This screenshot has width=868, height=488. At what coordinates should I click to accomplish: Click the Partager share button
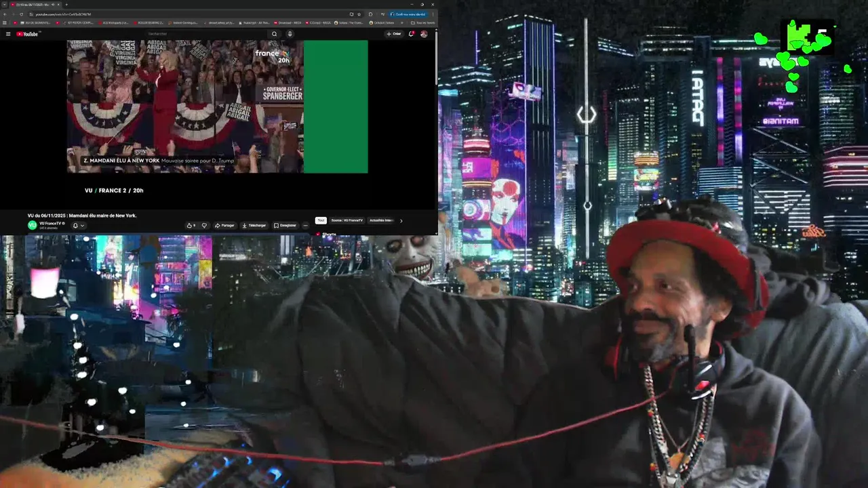224,225
